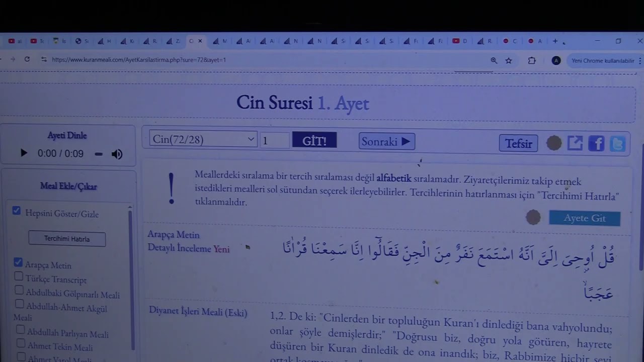The width and height of the screenshot is (644, 362).
Task: Enable the Abdullah Parlıyan Meali checkbox
Action: point(20,330)
